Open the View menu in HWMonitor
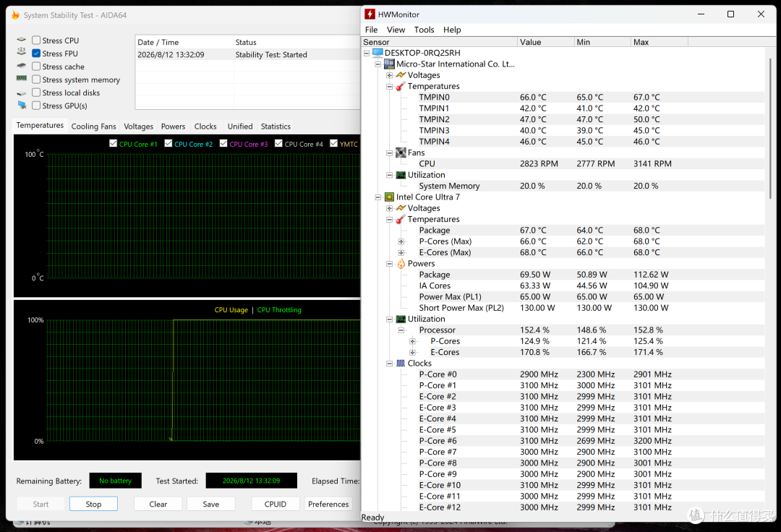Viewport: 781px width, 532px height. pyautogui.click(x=396, y=30)
